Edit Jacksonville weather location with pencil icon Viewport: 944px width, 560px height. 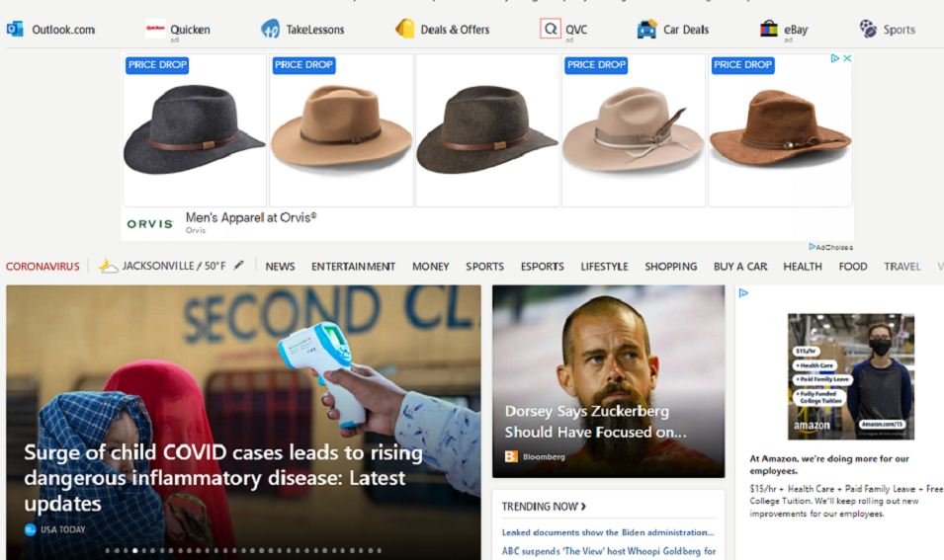pos(239,266)
